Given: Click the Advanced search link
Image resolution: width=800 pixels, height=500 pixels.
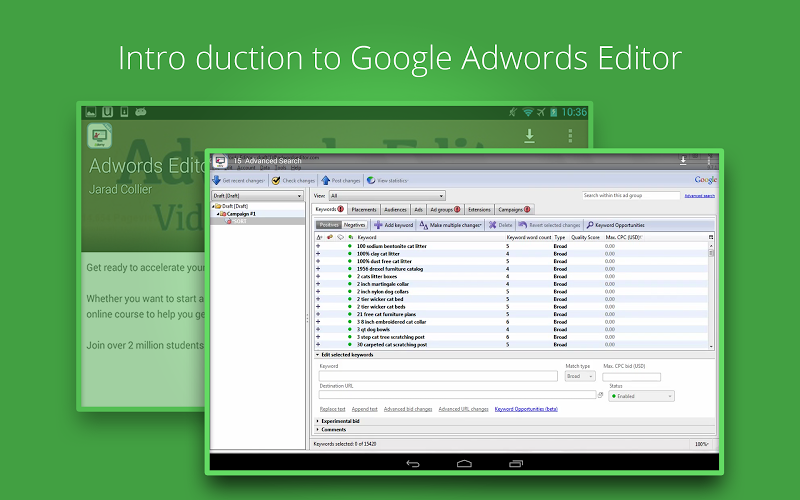Looking at the screenshot, I should tap(699, 196).
